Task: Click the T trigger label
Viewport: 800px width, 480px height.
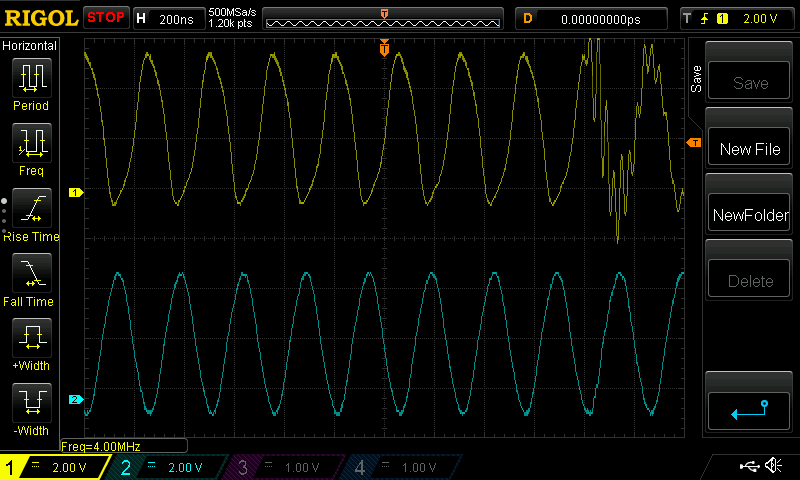Action: pyautogui.click(x=687, y=19)
